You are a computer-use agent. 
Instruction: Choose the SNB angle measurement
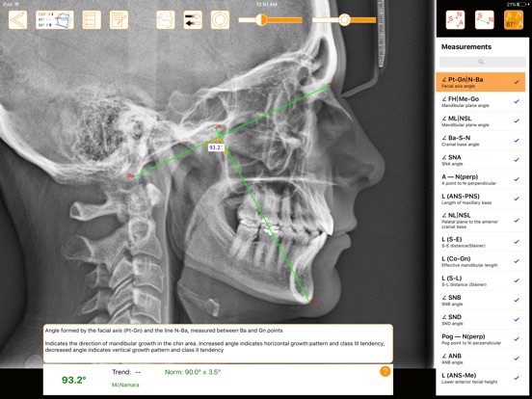[x=481, y=300]
